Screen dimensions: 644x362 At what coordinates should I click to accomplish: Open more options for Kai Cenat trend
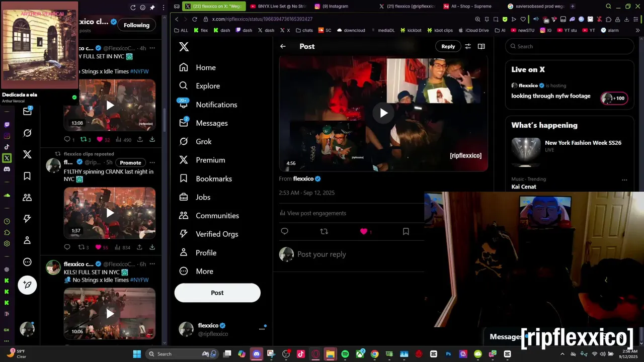click(624, 180)
